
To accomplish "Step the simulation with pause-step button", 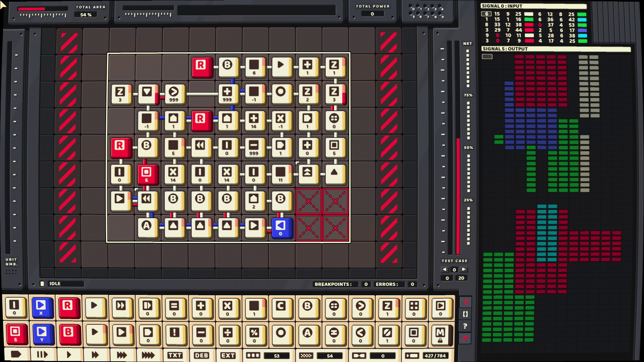I will click(x=42, y=355).
